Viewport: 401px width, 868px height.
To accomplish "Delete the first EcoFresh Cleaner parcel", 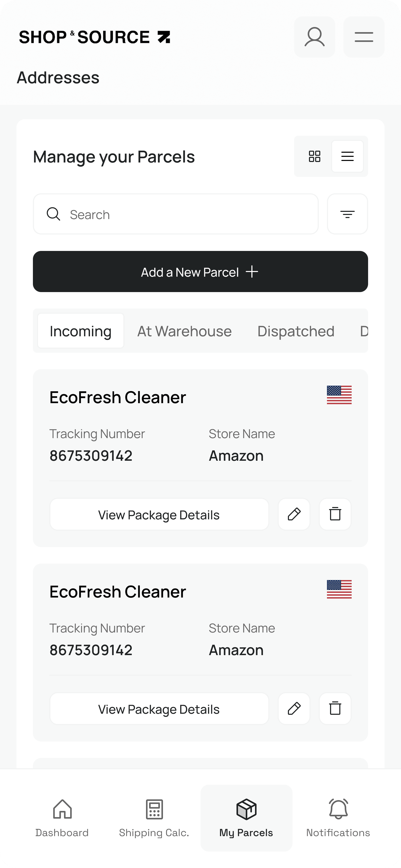I will (335, 514).
